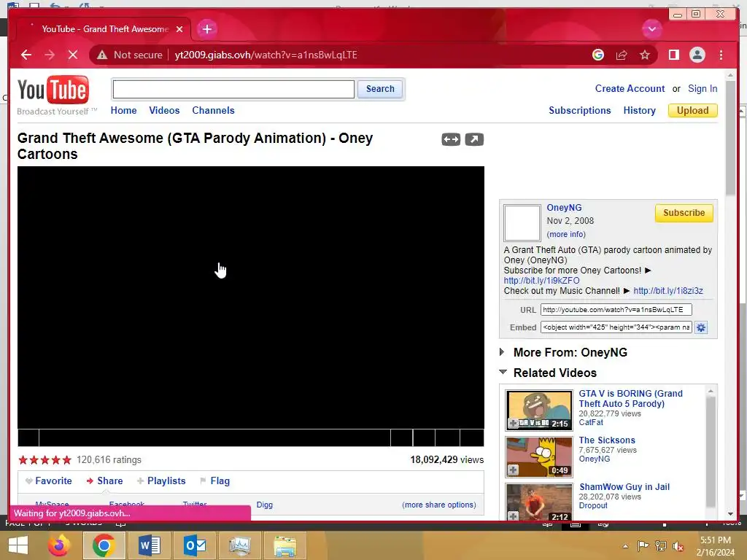Image resolution: width=747 pixels, height=560 pixels.
Task: Open the bit.ly/1i9kZFO link
Action: click(542, 281)
